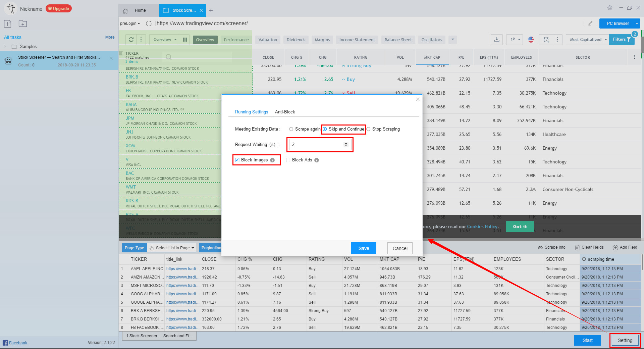Click the alert clock icon
644x349 pixels.
[x=546, y=40]
